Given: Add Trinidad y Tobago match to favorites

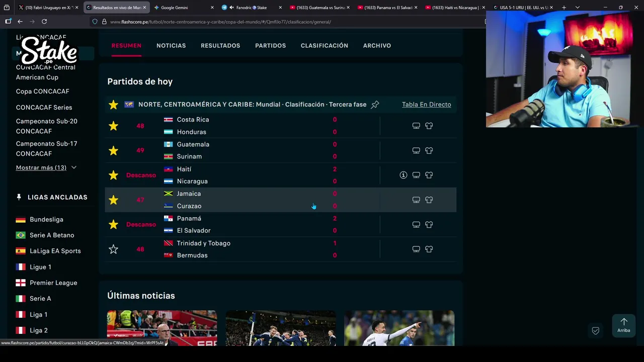Looking at the screenshot, I should tap(113, 249).
